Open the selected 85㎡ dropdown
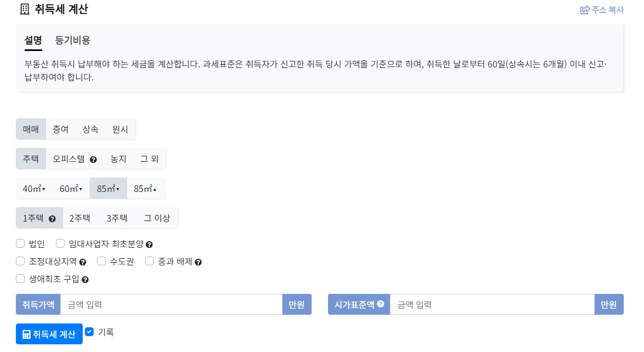This screenshot has width=644, height=352. coord(118,188)
